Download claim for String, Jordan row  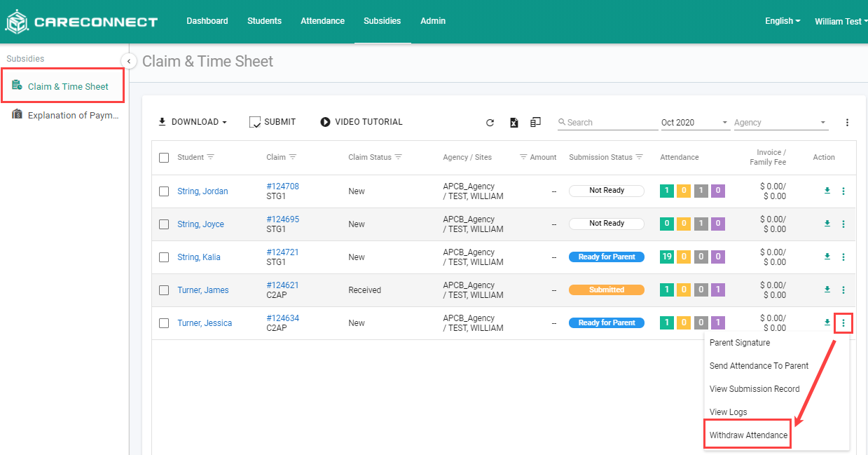click(827, 191)
